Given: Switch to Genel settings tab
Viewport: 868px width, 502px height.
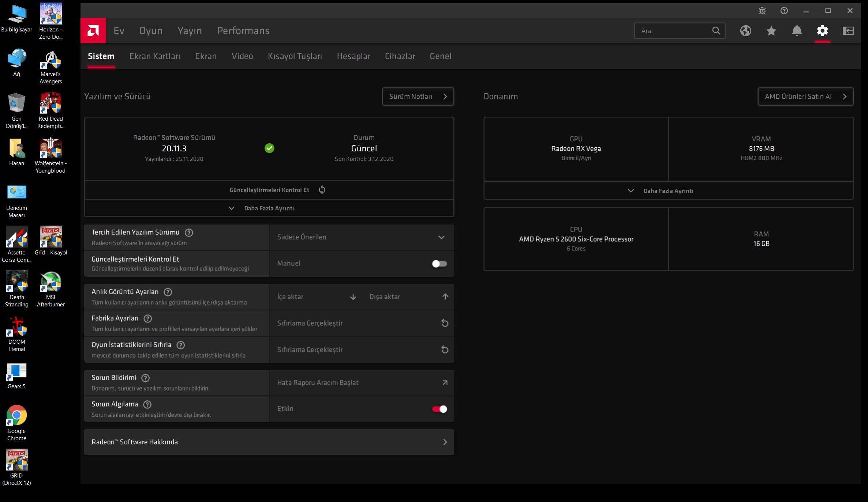Looking at the screenshot, I should click(x=441, y=56).
